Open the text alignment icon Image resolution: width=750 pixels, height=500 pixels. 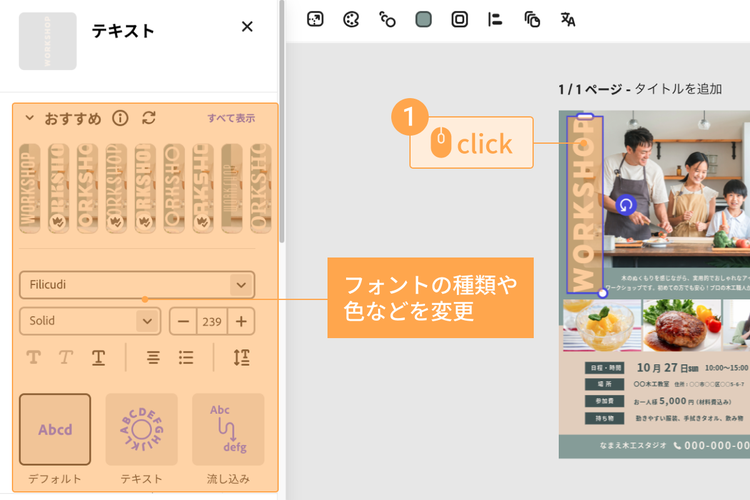[x=153, y=357]
